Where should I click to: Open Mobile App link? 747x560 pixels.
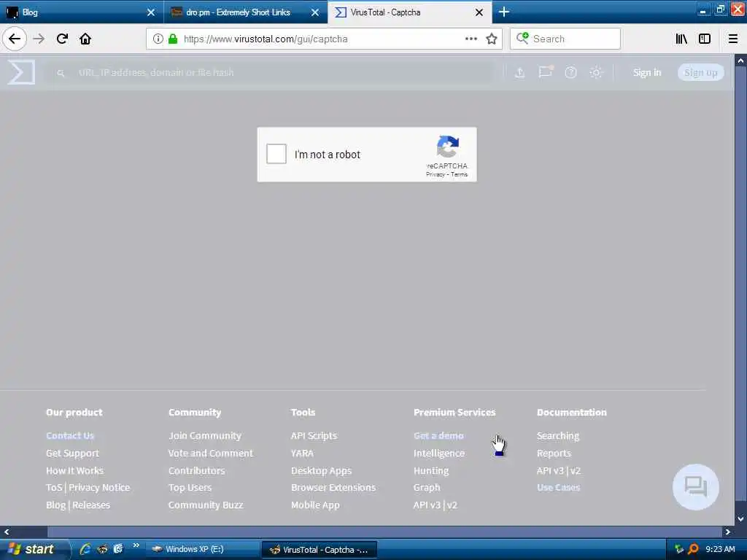pyautogui.click(x=315, y=505)
